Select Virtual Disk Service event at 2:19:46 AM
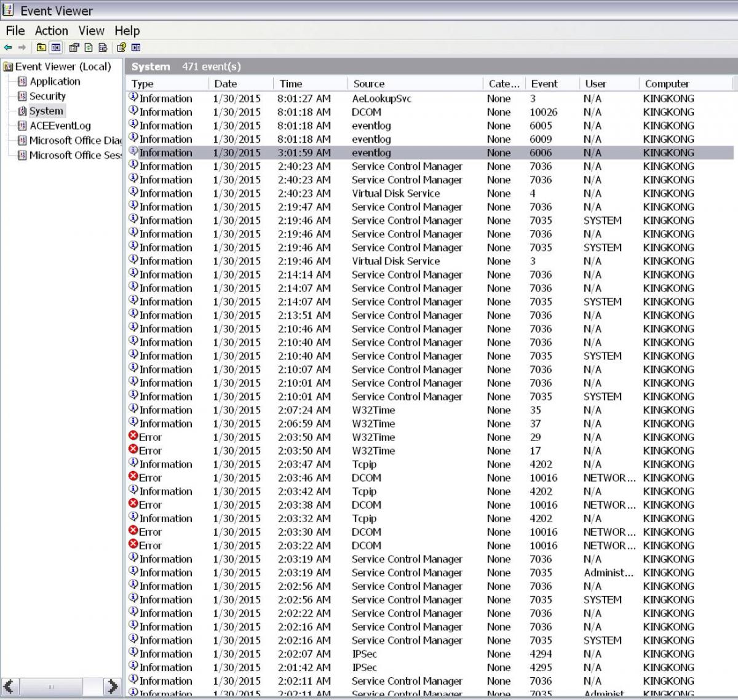The image size is (738, 700). pyautogui.click(x=430, y=261)
